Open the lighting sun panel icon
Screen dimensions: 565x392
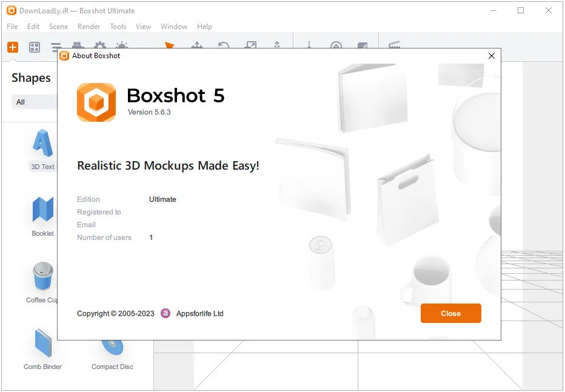point(122,45)
